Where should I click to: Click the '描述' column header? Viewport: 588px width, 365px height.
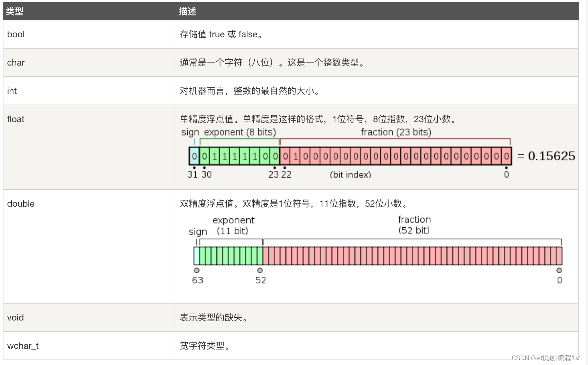click(x=377, y=11)
